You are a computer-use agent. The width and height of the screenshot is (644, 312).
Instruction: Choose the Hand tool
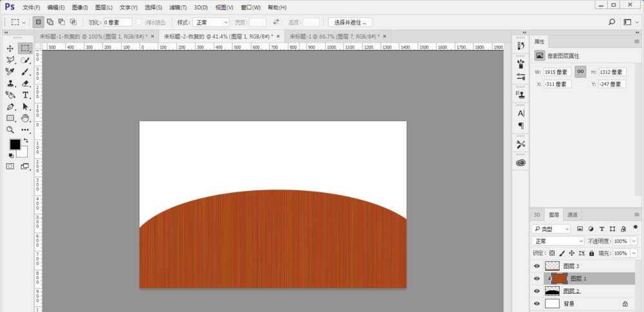point(26,118)
